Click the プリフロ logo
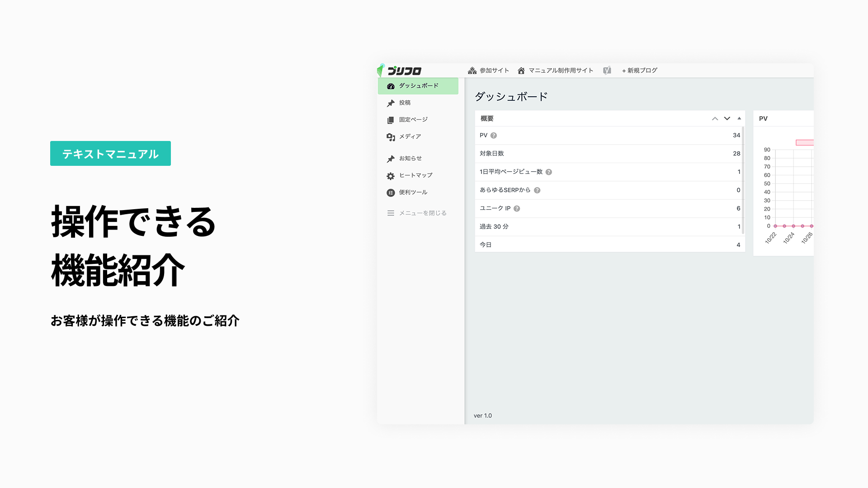This screenshot has width=868, height=488. (x=400, y=70)
